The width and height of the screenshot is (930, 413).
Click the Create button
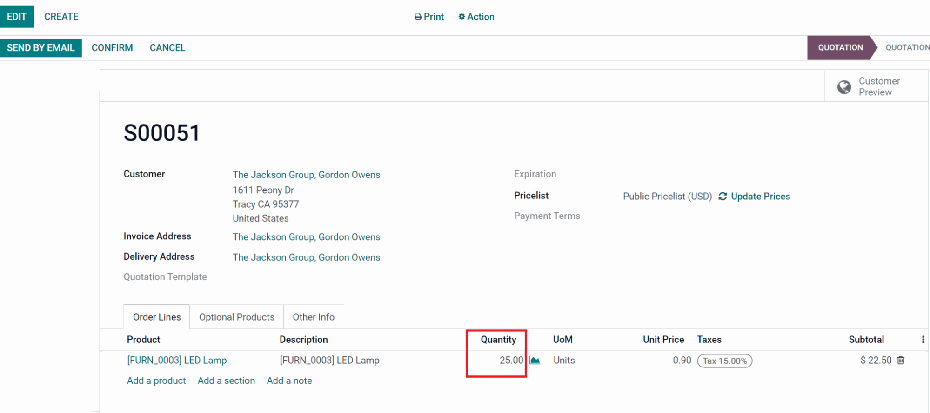pyautogui.click(x=61, y=17)
